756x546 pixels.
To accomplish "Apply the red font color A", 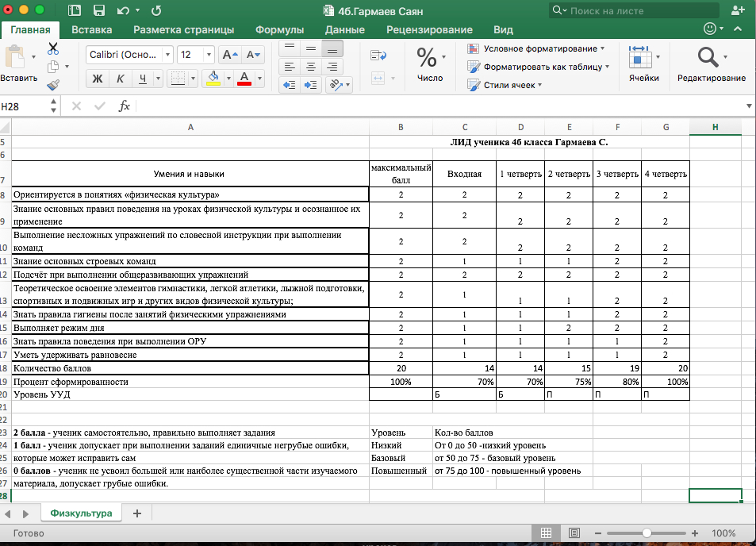I will 244,79.
